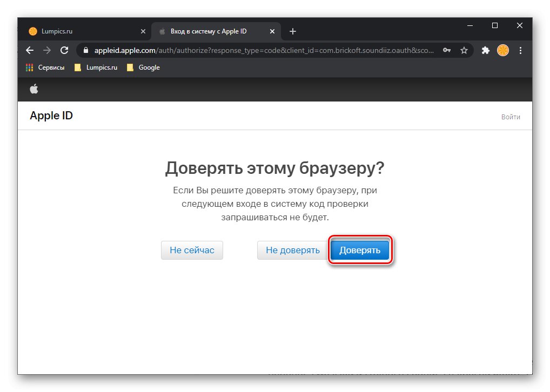Click the padlock site info icon
Viewport: 550px width, 392px height.
point(85,51)
